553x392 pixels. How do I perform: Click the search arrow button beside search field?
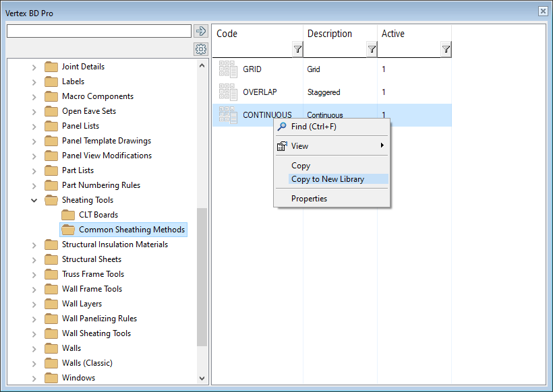200,31
